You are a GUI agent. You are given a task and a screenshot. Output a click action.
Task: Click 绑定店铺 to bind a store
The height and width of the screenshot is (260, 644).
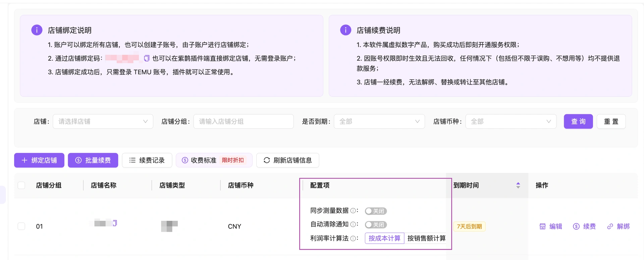click(39, 160)
